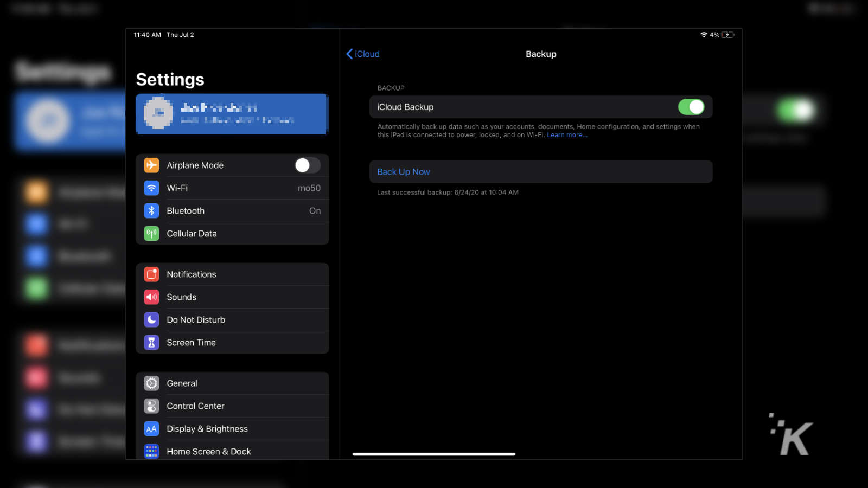Tap the Do Not Disturb moon icon
868x488 pixels.
[151, 320]
